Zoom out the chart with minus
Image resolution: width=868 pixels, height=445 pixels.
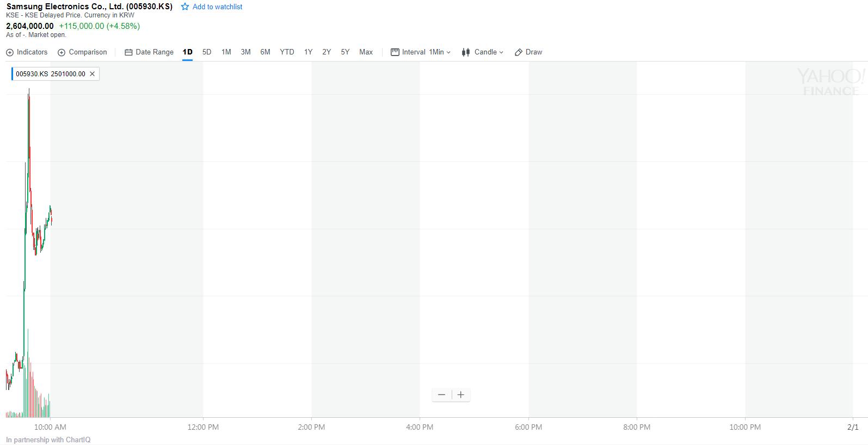pos(441,395)
